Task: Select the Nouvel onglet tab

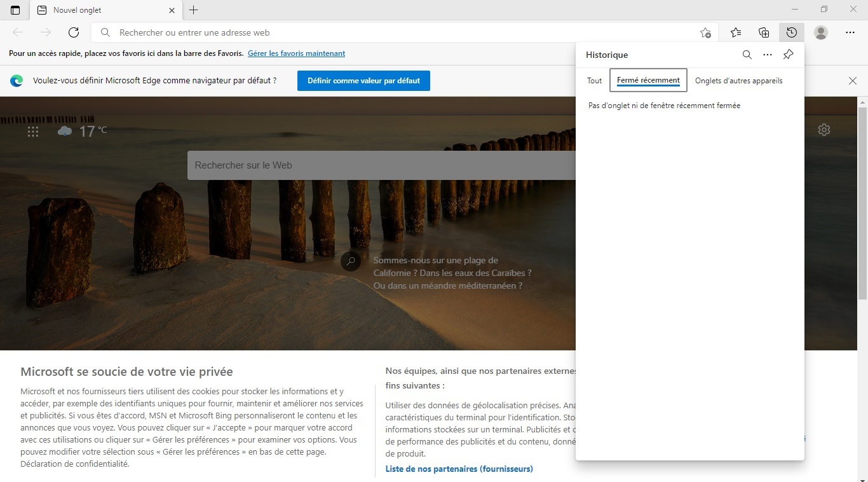Action: (x=107, y=10)
